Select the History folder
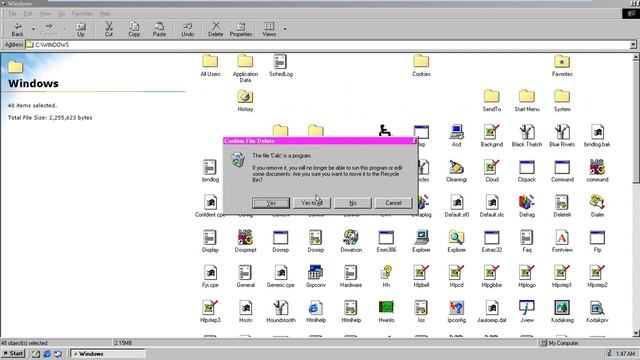The image size is (640, 360). 245,100
